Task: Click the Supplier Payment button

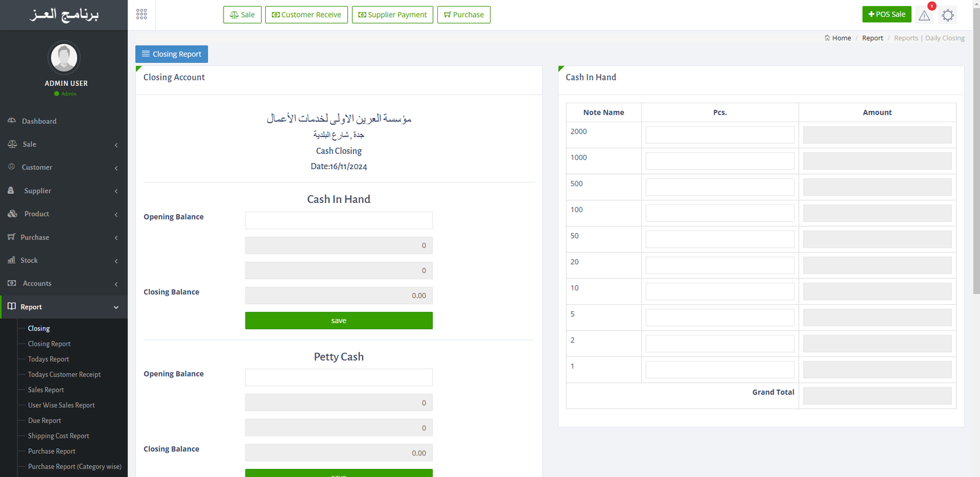Action: pos(393,15)
